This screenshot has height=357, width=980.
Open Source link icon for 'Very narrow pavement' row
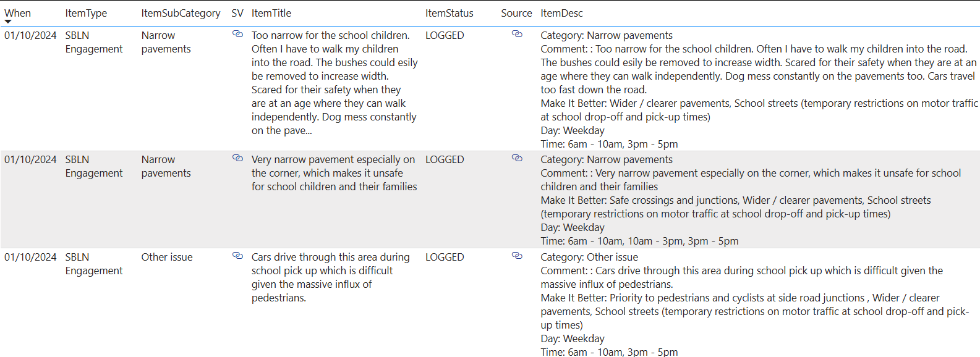point(517,159)
